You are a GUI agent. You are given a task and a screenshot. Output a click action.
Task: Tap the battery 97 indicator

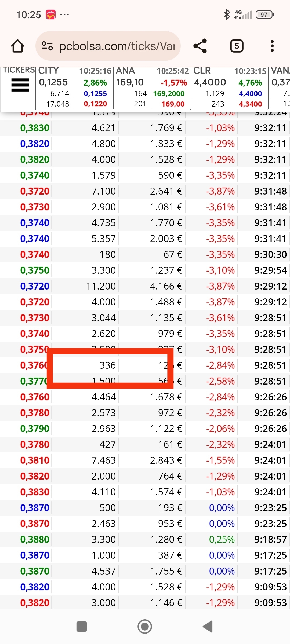point(265,14)
